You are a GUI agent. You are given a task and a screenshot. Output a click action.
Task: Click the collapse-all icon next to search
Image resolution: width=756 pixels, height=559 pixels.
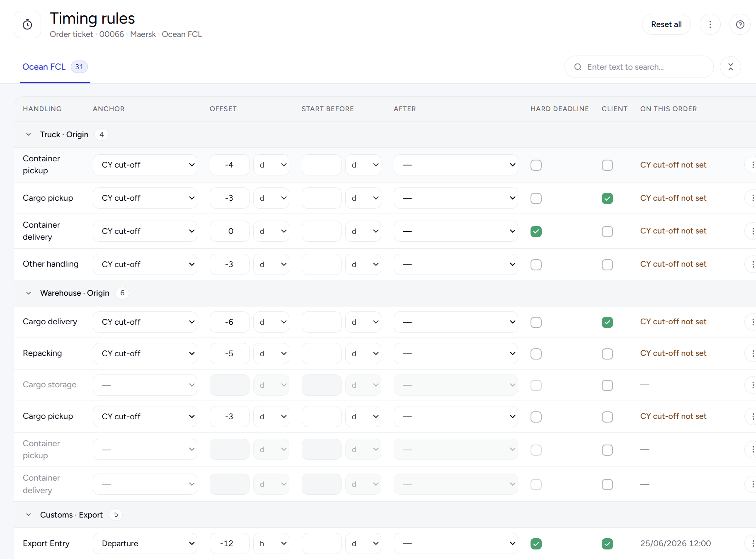730,67
